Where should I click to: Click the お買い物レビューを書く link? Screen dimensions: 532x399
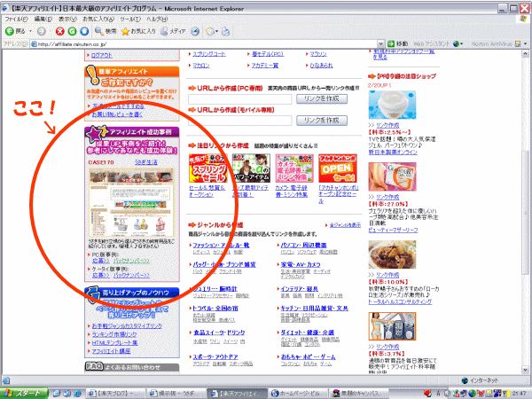[x=117, y=114]
